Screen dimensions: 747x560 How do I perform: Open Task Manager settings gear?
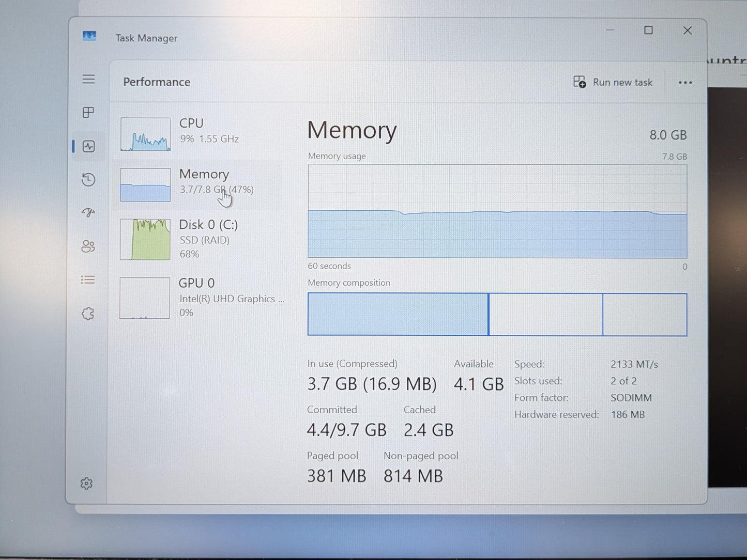(x=86, y=484)
